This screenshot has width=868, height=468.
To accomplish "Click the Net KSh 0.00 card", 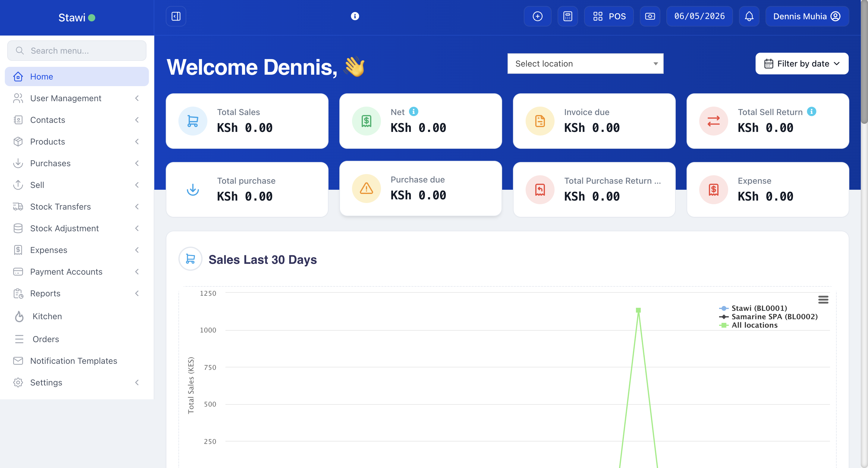I will click(420, 121).
